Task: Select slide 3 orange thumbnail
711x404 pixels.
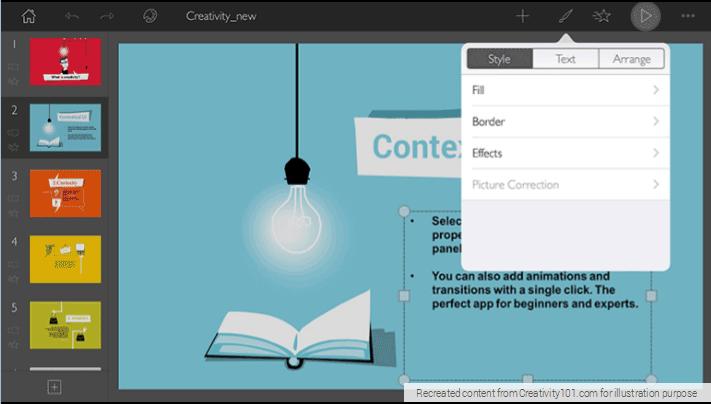Action: (x=65, y=193)
